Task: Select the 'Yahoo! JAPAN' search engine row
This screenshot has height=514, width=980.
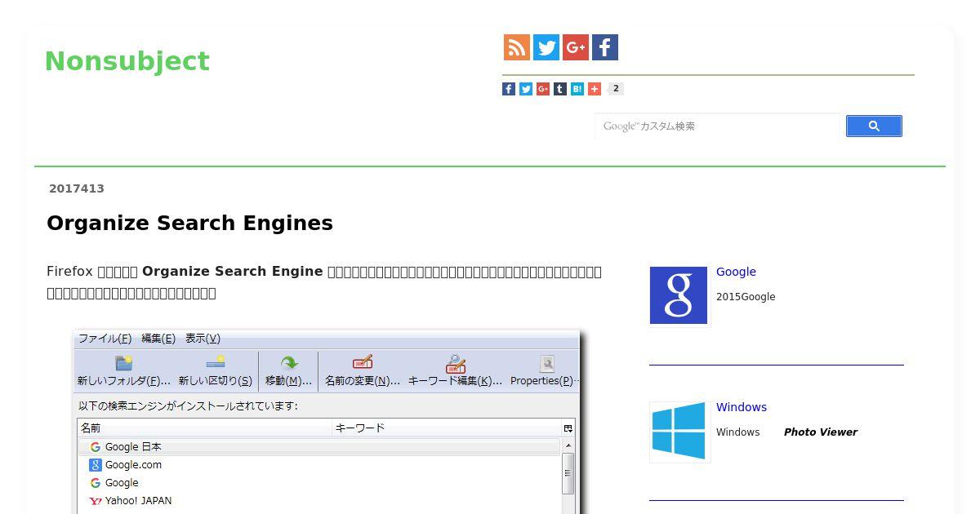Action: (x=319, y=501)
